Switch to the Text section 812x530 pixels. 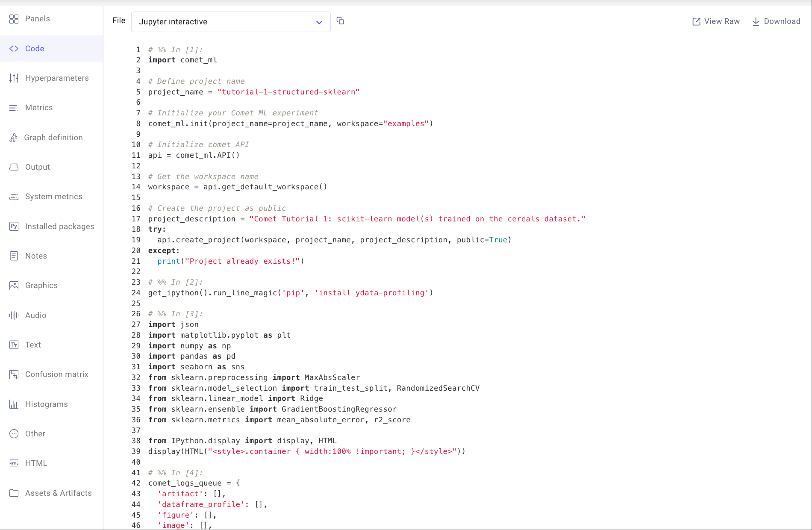pyautogui.click(x=33, y=344)
